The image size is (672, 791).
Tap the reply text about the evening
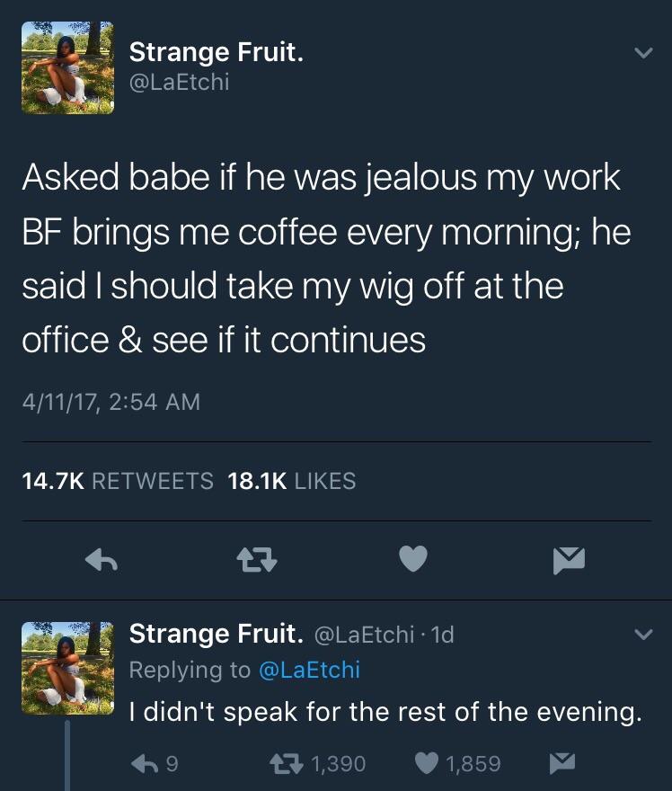tap(385, 712)
